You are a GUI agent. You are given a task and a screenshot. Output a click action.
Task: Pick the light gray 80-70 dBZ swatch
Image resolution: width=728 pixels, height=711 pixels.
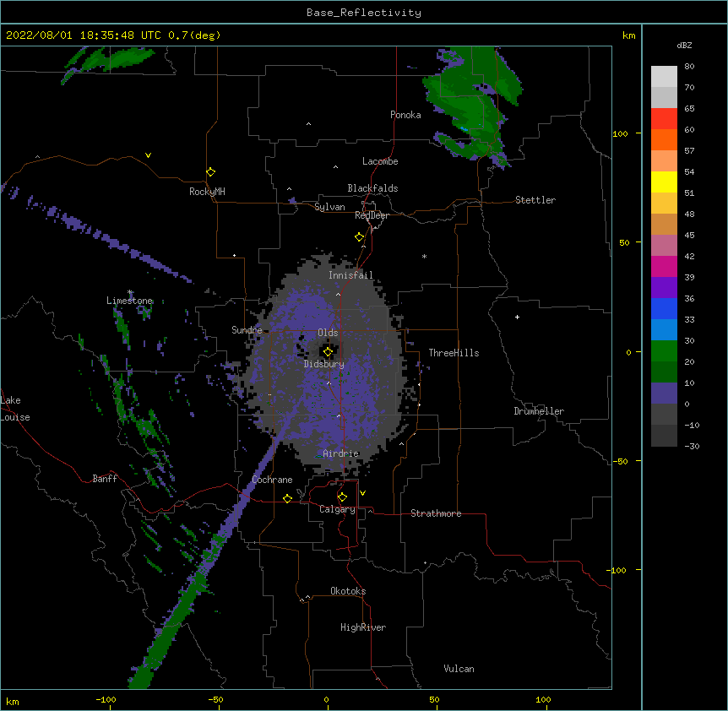(664, 77)
